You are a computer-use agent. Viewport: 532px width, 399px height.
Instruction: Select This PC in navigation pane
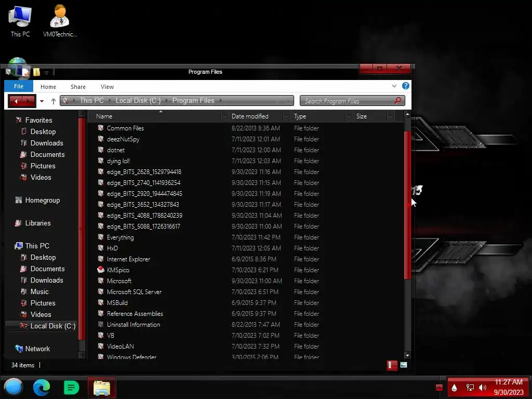[x=37, y=246]
